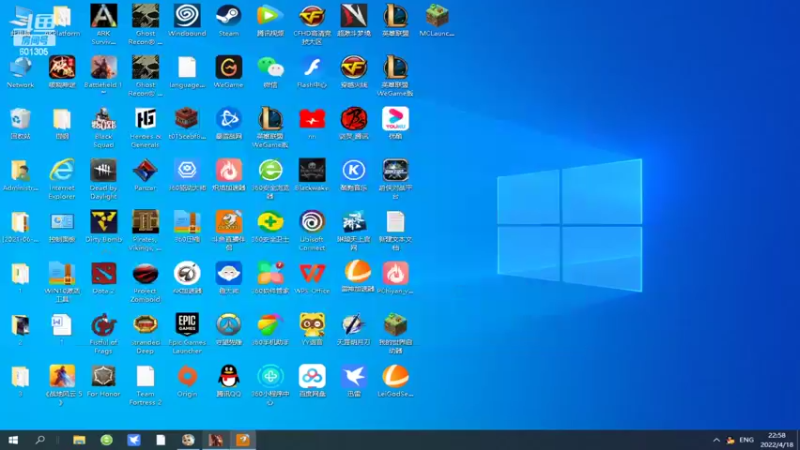Launch the Origin client icon
This screenshot has width=800, height=450.
coord(187,381)
